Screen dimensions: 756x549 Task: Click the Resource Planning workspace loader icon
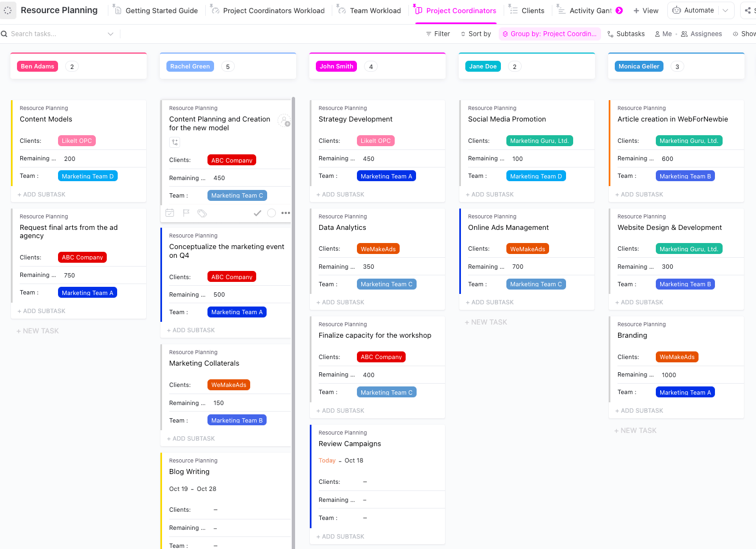point(8,10)
